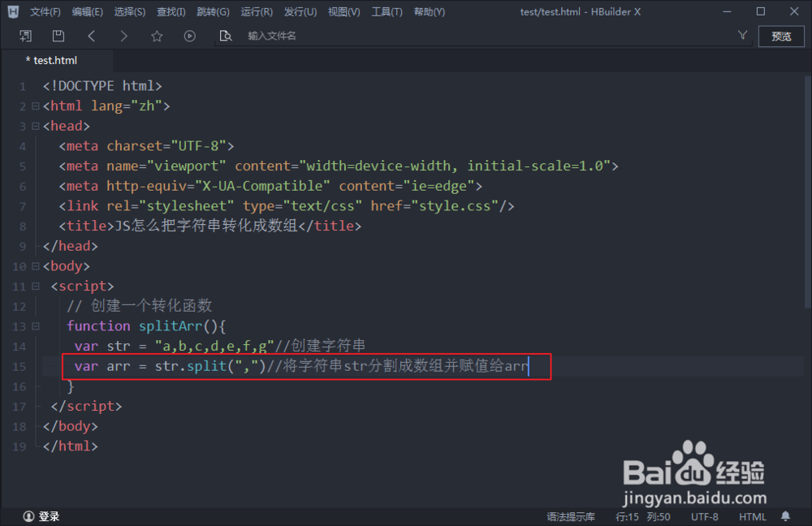Click the str.split(",") code
This screenshot has height=526, width=812.
(210, 366)
